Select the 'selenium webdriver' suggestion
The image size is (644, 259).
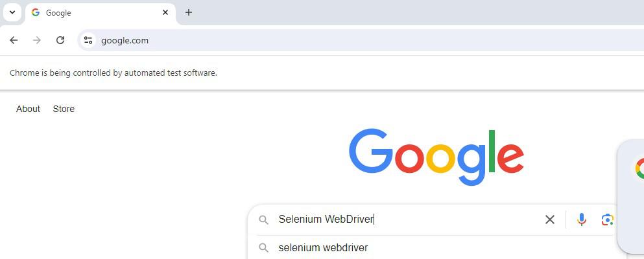[323, 247]
